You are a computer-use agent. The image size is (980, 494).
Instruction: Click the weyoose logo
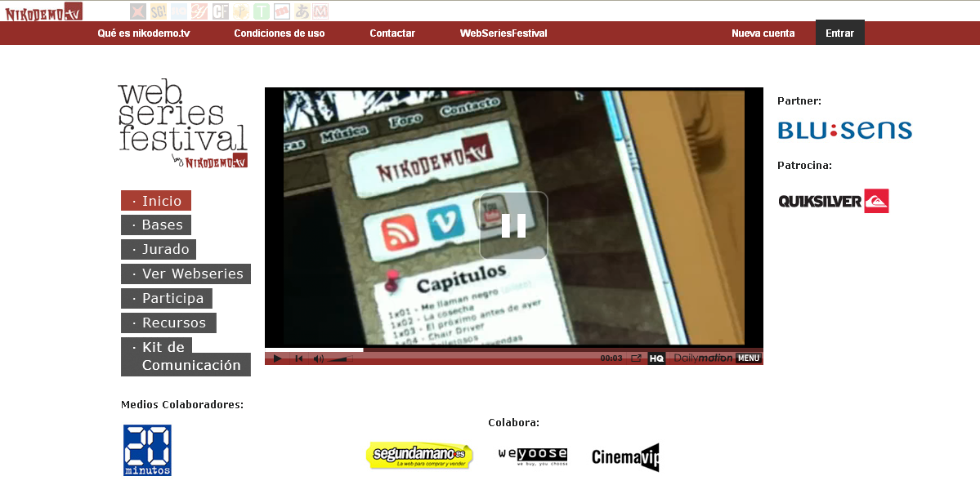533,456
